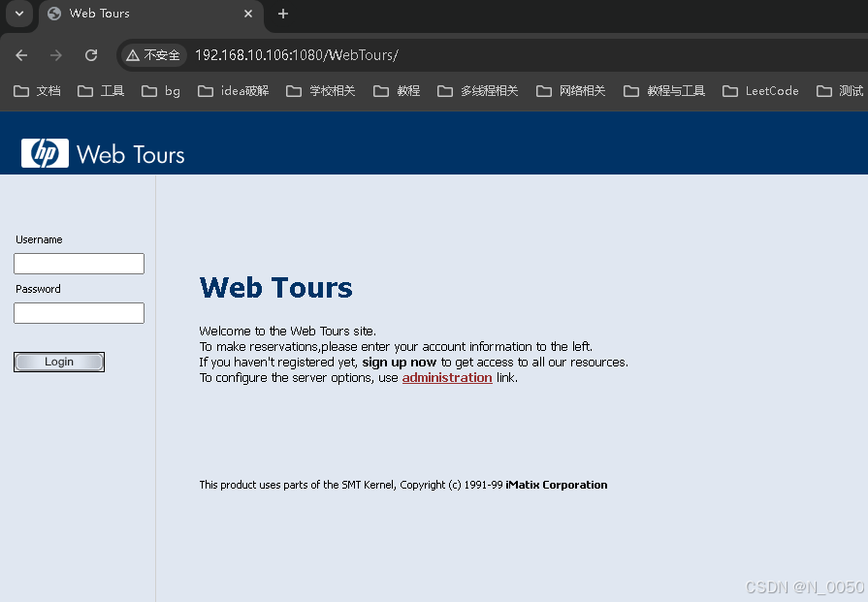The height and width of the screenshot is (602, 868).
Task: Open a new tab with plus icon
Action: (283, 14)
